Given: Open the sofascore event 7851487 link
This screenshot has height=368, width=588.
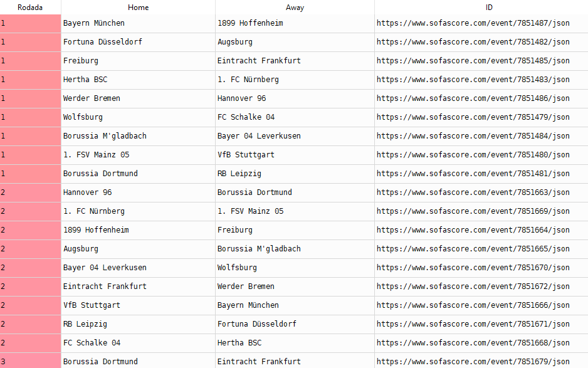Looking at the screenshot, I should [x=473, y=23].
